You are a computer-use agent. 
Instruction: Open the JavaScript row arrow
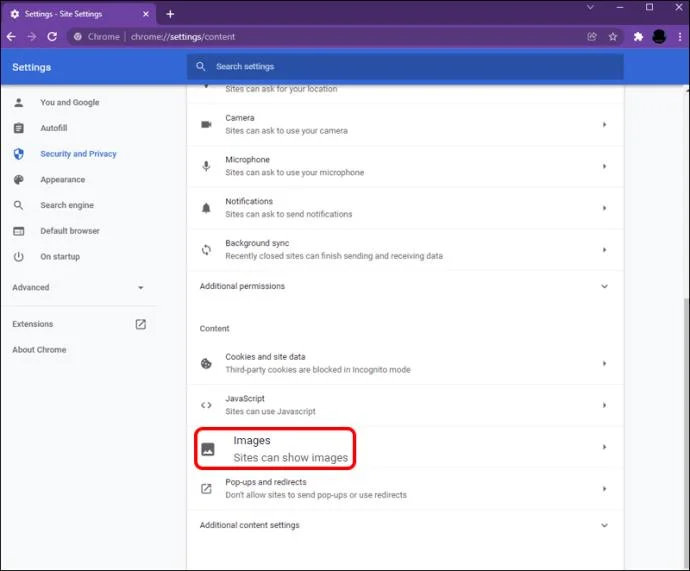[605, 405]
